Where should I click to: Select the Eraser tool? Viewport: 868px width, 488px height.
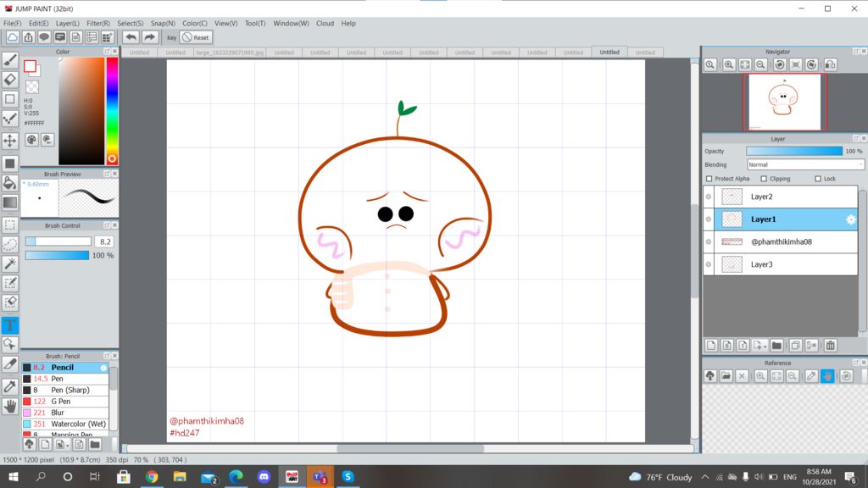click(x=10, y=80)
